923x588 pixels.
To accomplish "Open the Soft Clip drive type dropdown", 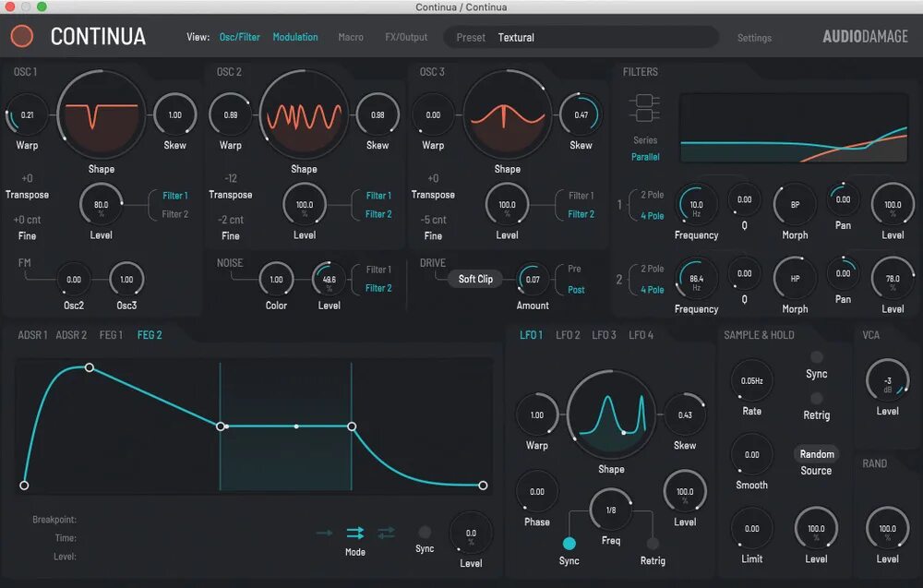I will (x=475, y=279).
